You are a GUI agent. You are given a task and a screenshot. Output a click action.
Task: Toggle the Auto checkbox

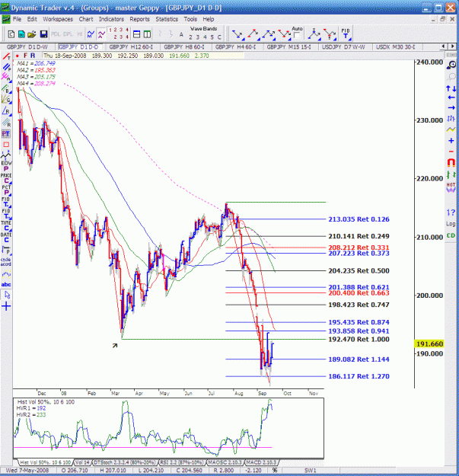(297, 36)
